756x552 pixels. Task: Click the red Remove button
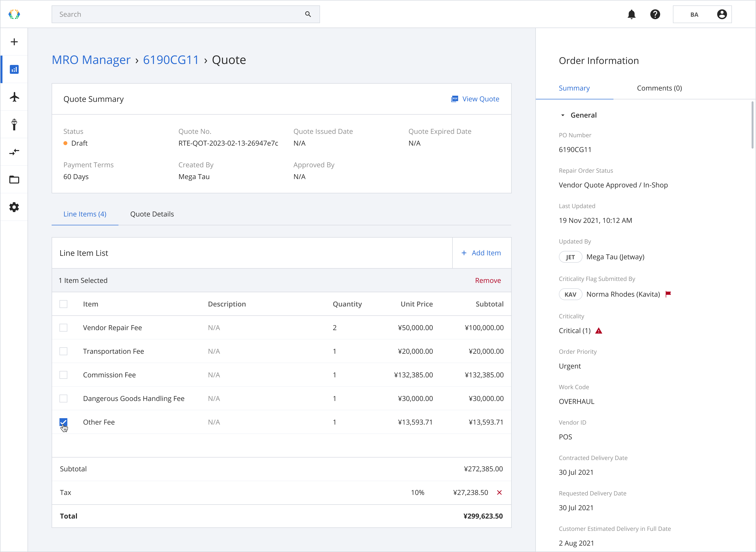click(x=488, y=280)
